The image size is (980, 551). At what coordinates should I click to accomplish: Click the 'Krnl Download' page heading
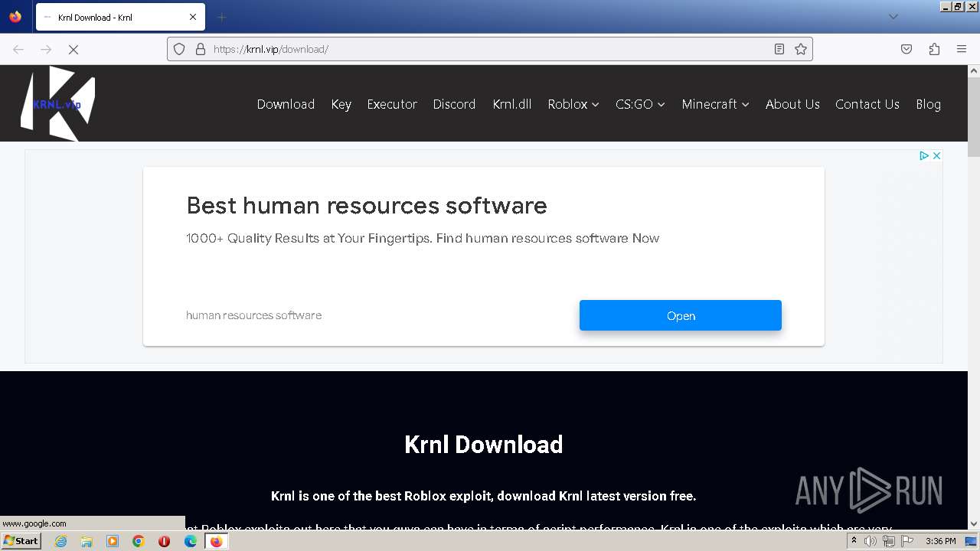click(x=484, y=445)
